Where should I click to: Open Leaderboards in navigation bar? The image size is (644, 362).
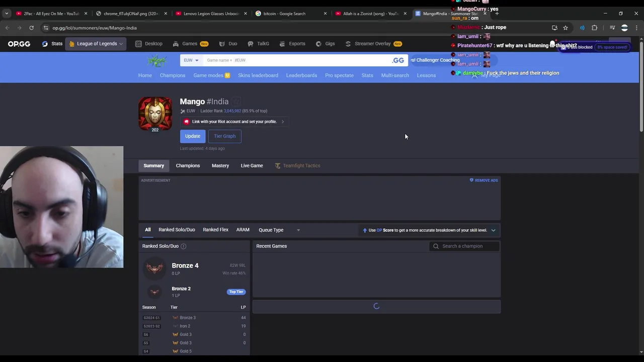point(301,75)
